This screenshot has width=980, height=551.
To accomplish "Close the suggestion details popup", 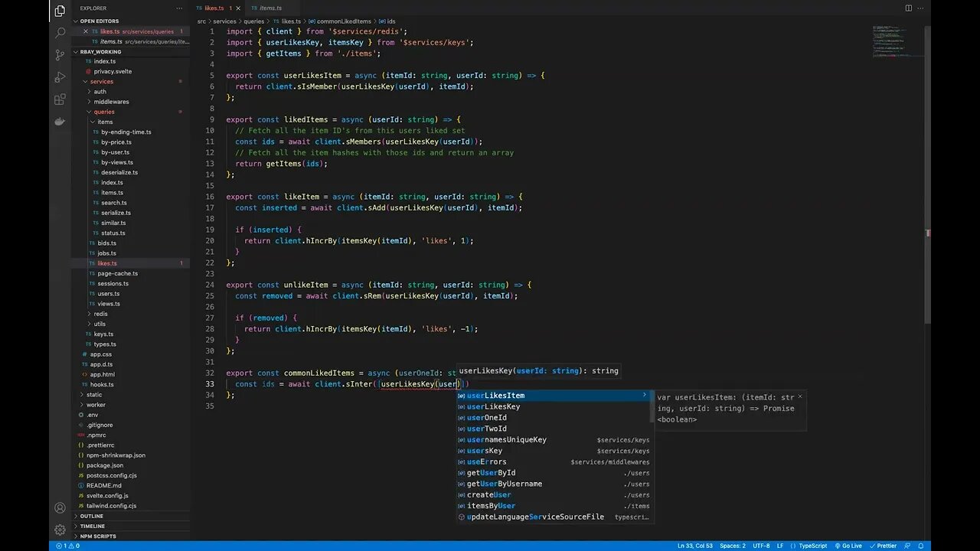I will point(800,396).
